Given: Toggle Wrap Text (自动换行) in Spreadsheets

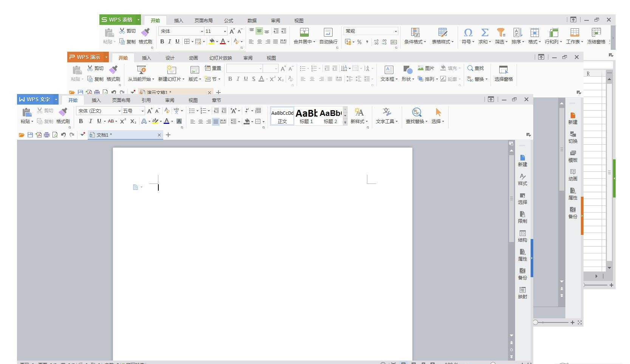Looking at the screenshot, I should click(328, 36).
